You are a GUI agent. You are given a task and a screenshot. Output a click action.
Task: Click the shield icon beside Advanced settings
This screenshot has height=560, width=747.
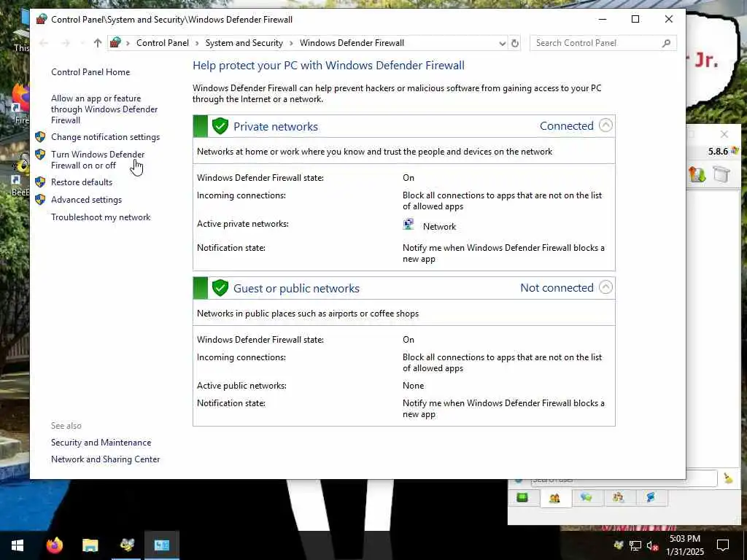point(41,200)
